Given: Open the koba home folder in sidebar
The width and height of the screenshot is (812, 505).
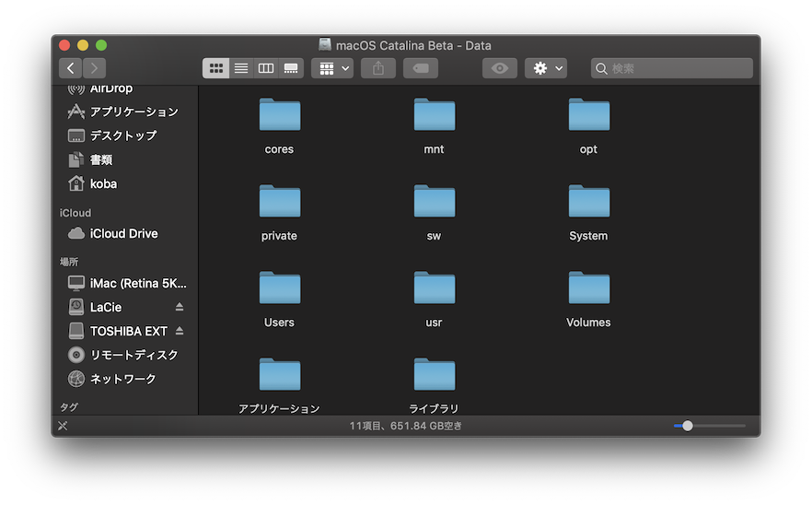Looking at the screenshot, I should click(92, 183).
